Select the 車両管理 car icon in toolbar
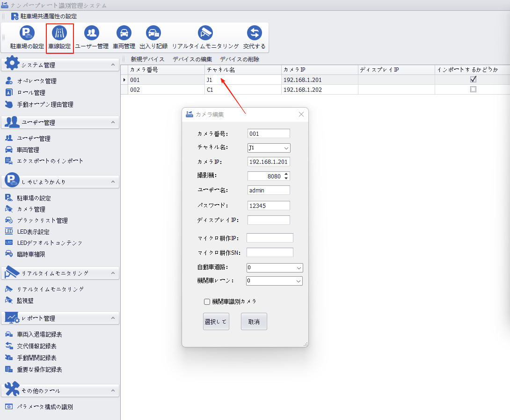 point(124,33)
